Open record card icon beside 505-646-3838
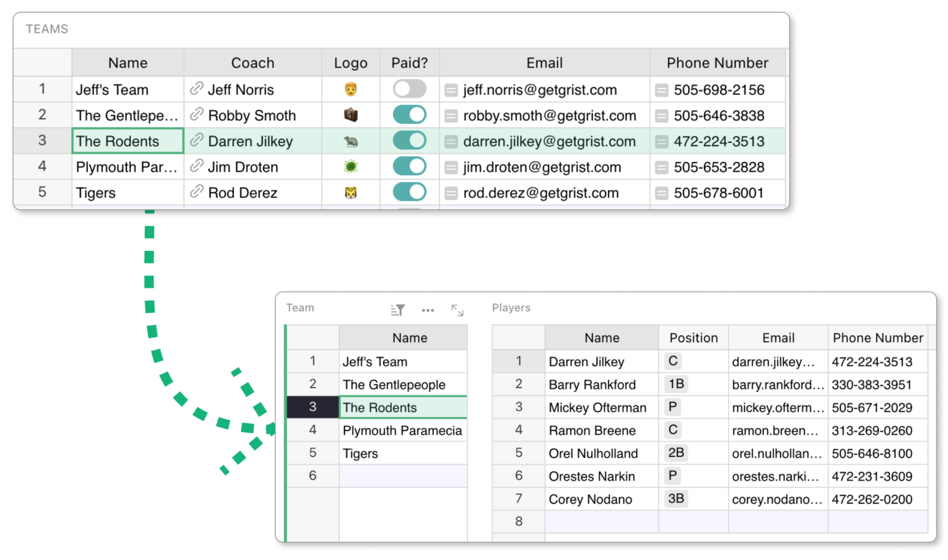The width and height of the screenshot is (948, 560). (x=662, y=116)
